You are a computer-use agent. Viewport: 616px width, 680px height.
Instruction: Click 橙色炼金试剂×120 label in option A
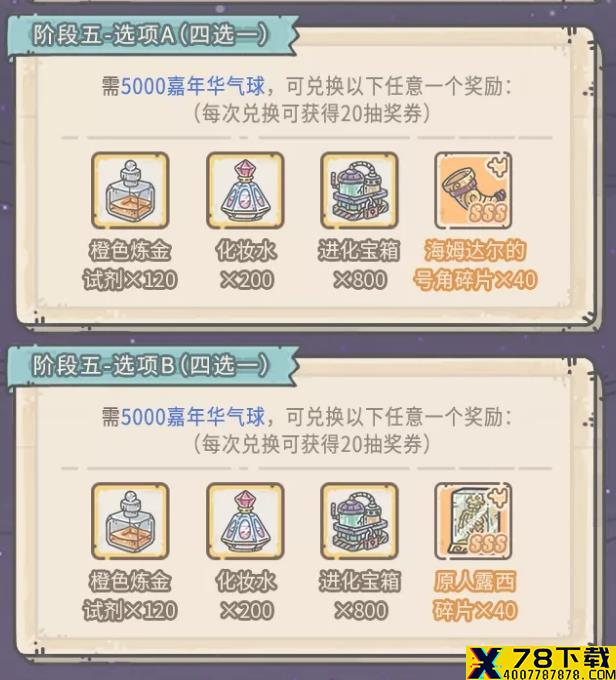(130, 265)
